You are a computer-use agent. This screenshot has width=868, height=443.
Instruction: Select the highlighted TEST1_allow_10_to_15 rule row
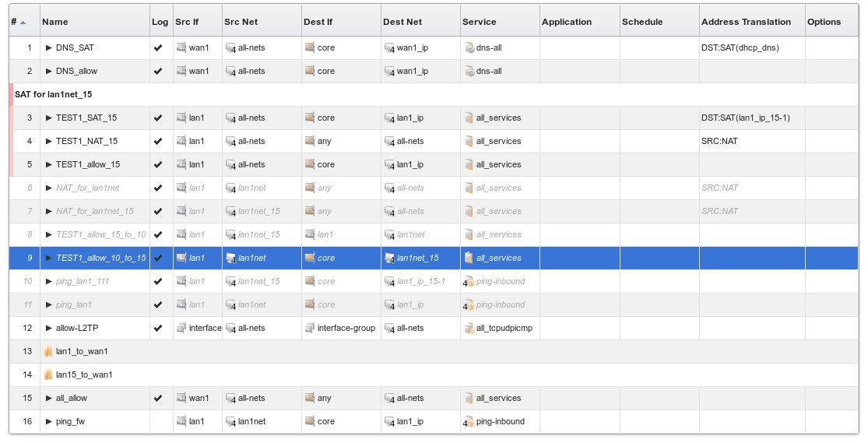[x=101, y=258]
